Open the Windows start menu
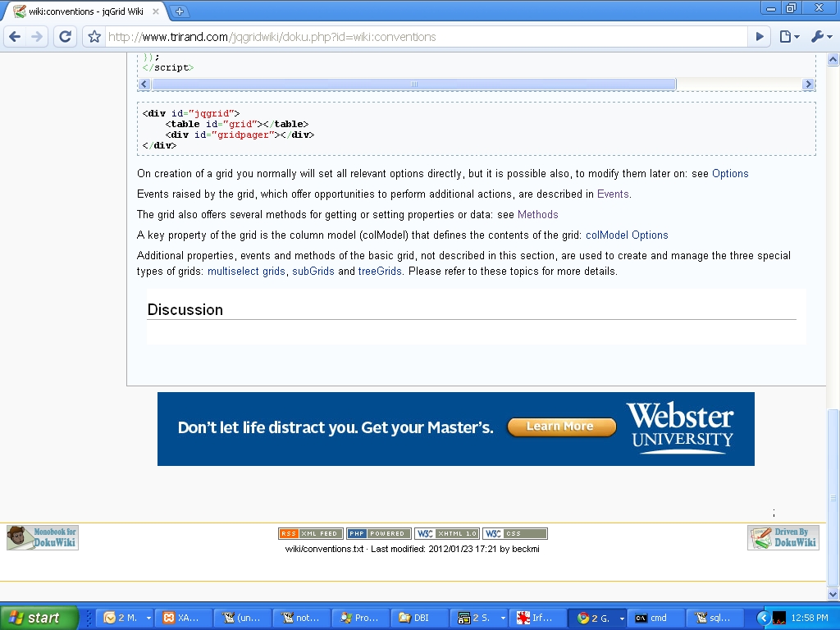Viewport: 840px width, 630px height. [x=39, y=618]
